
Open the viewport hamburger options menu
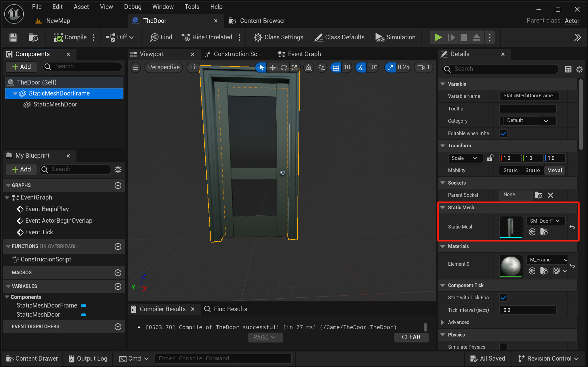pos(136,67)
